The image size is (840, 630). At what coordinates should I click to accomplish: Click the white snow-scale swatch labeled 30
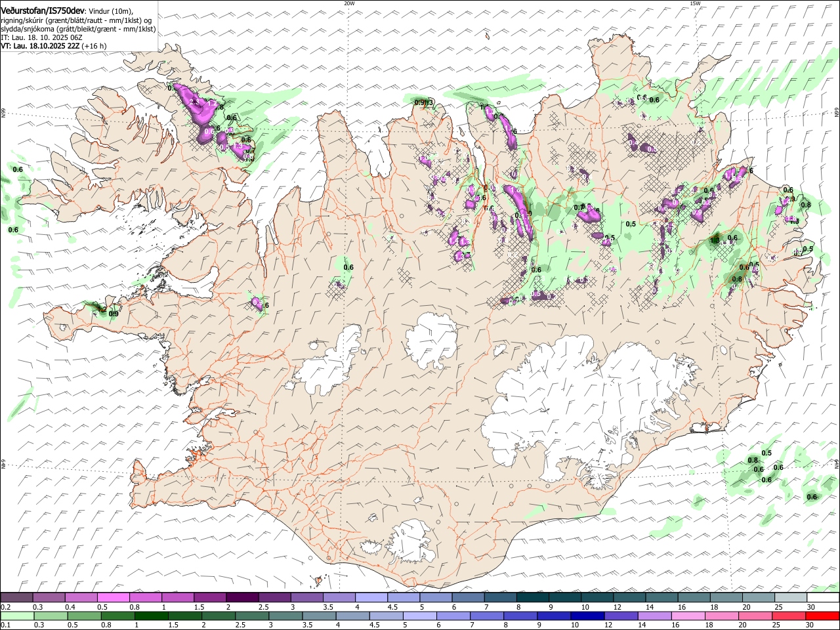[x=823, y=597]
